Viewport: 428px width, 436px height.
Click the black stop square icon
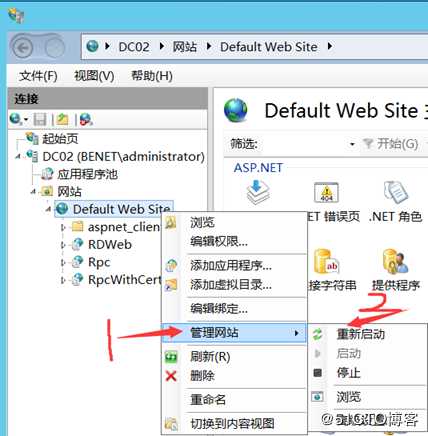pyautogui.click(x=318, y=373)
